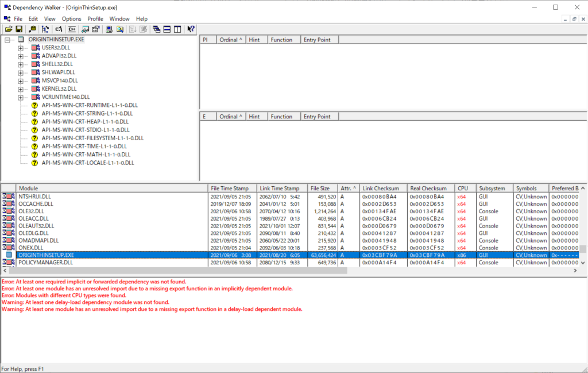Viewport: 588px width, 373px height.
Task: Select the POLICYMANAGER.DLL module row
Action: pyautogui.click(x=290, y=263)
